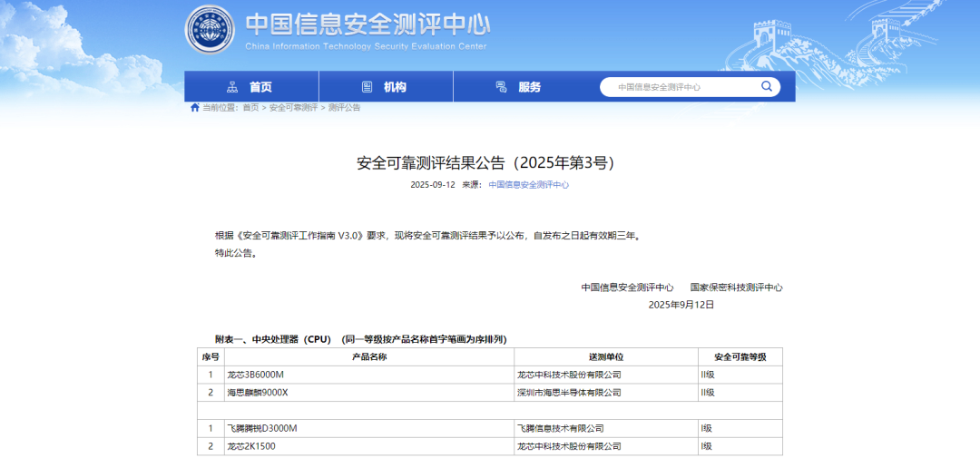Click the 送测单位 column header
This screenshot has width=980, height=458.
(606, 356)
